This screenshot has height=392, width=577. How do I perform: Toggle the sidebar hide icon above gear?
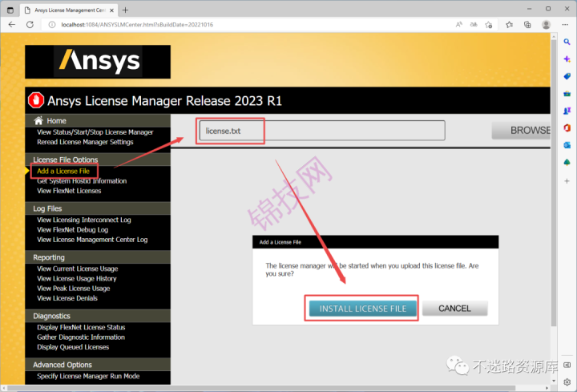pos(567,365)
